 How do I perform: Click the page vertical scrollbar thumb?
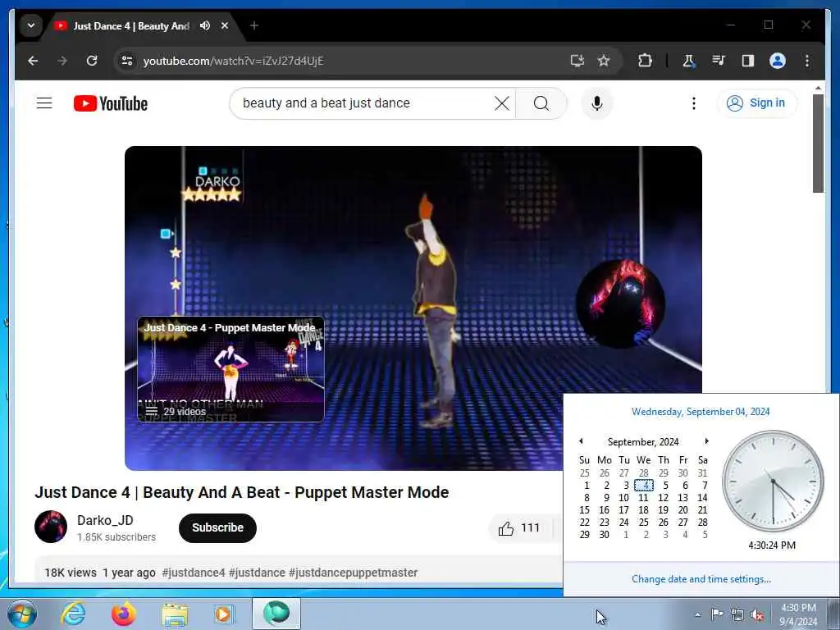818,143
